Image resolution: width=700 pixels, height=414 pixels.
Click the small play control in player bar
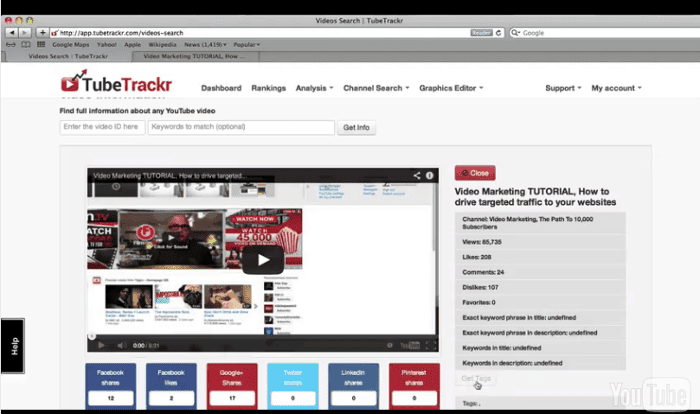click(101, 345)
